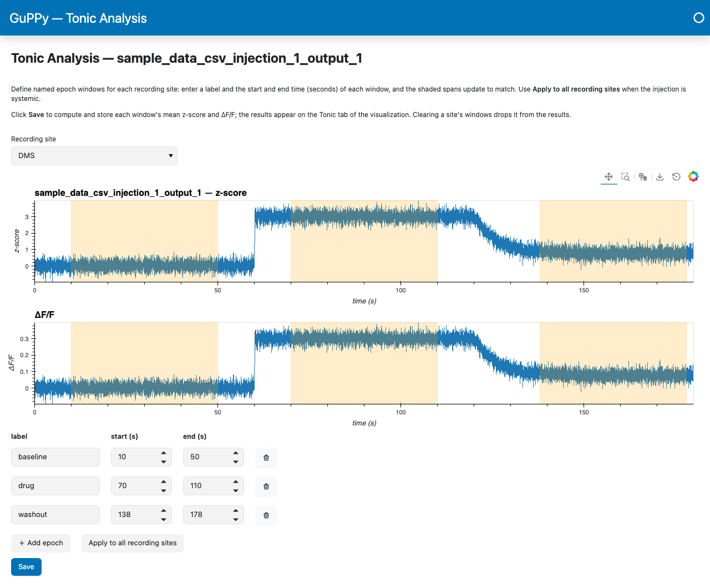Edit the washout label field
This screenshot has height=588, width=710.
point(55,515)
